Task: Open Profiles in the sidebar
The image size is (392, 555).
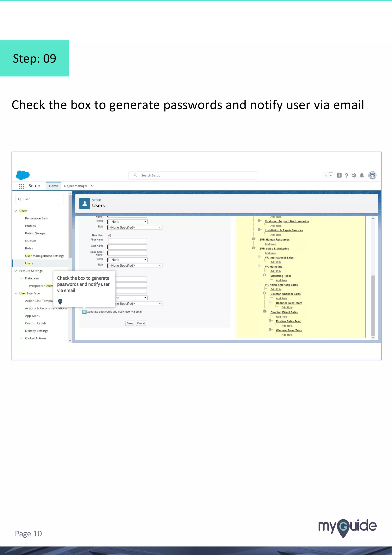Action: (x=30, y=226)
